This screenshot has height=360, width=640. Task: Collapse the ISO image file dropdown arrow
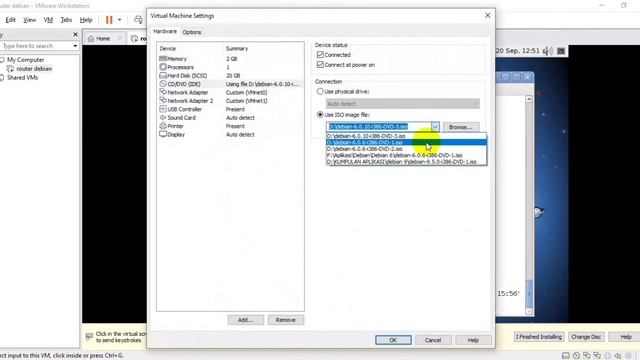click(435, 127)
